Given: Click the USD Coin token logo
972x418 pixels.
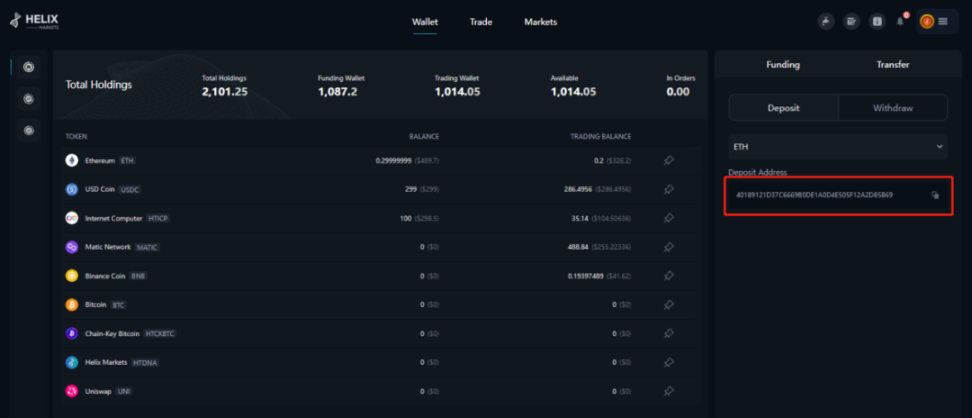Looking at the screenshot, I should pos(72,189).
